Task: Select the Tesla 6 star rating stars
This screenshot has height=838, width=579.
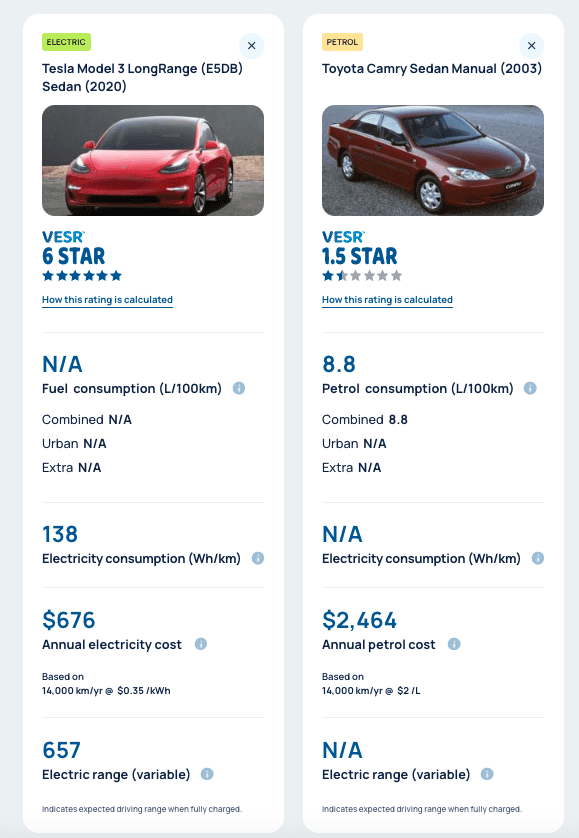Action: tap(82, 276)
